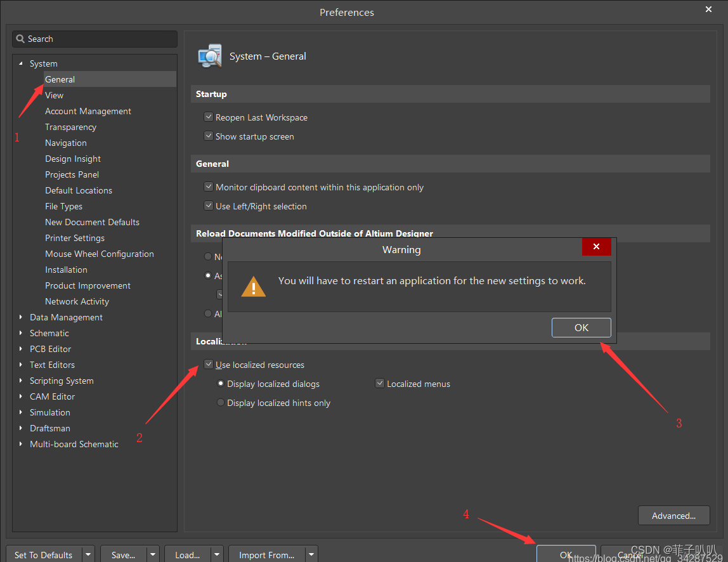Select the Data Management category label
Screen dimensions: 728x562
66,317
